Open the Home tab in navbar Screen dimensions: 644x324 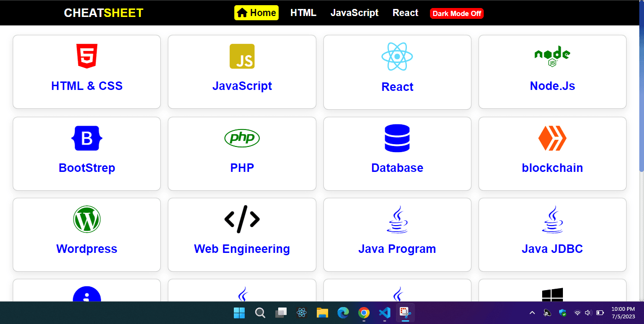click(x=256, y=13)
